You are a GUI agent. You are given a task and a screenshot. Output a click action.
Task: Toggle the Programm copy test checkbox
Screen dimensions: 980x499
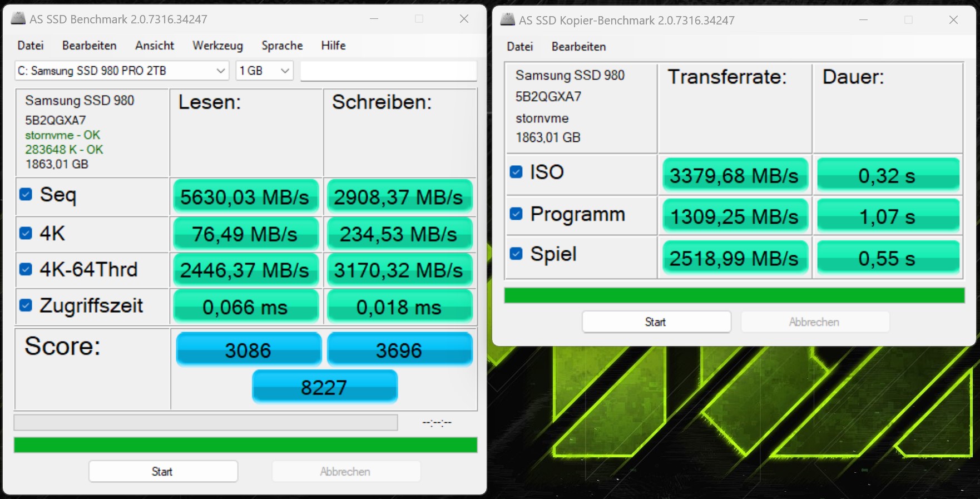[516, 214]
